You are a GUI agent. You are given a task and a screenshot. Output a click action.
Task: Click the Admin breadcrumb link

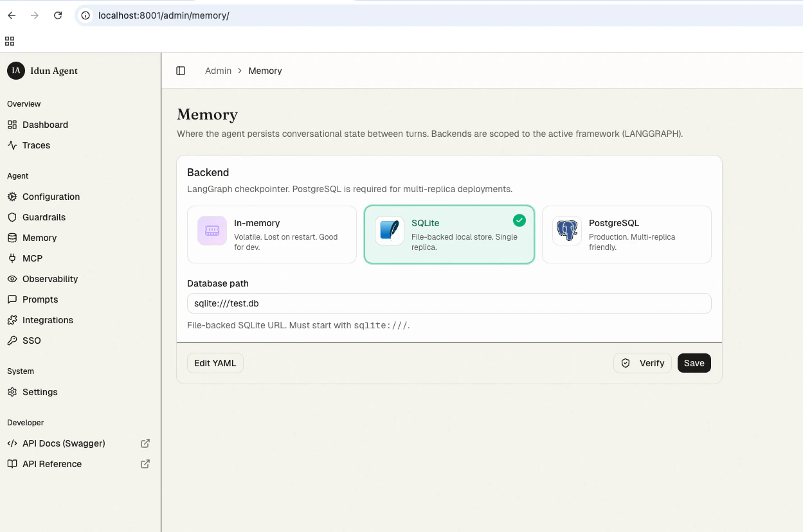click(x=218, y=71)
